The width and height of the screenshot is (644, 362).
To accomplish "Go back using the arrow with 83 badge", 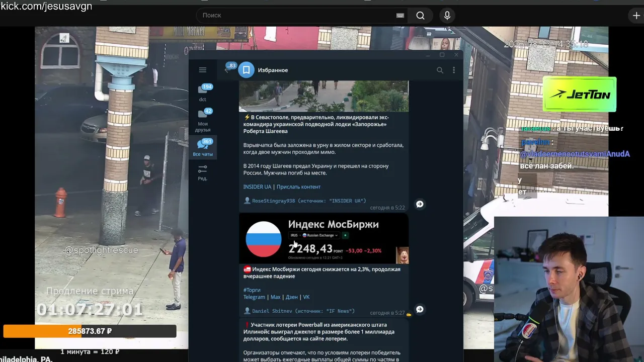I will [x=227, y=70].
